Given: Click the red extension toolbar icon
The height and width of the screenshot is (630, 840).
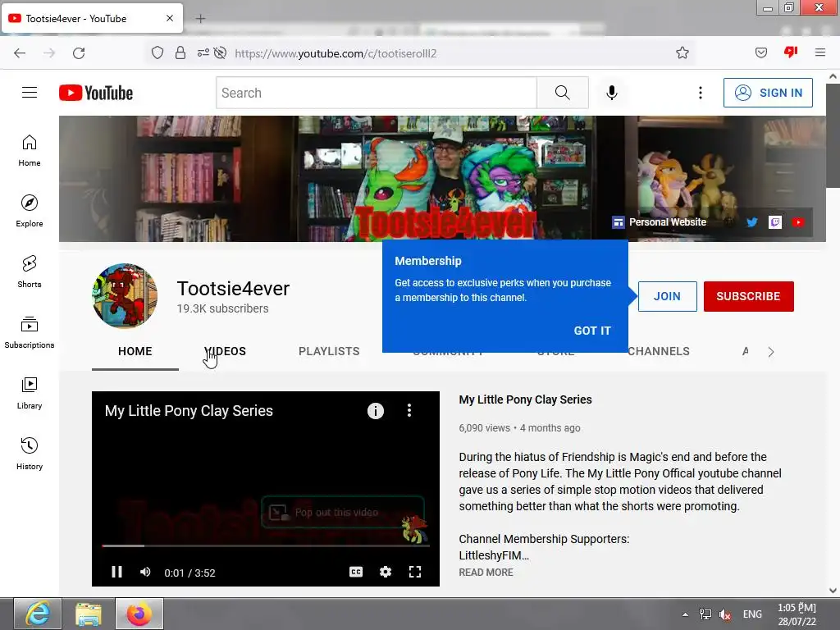Looking at the screenshot, I should point(791,52).
